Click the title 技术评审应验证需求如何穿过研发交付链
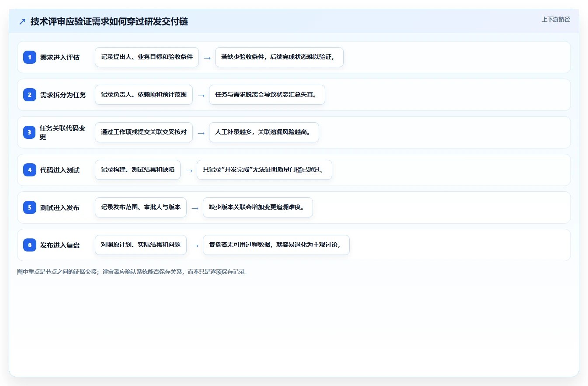The height and width of the screenshot is (386, 588). point(109,22)
